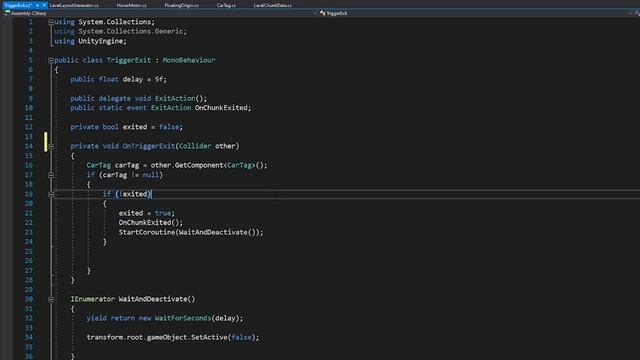Image resolution: width=640 pixels, height=360 pixels.
Task: Click 'OnTriggerExit' method name
Action: pyautogui.click(x=149, y=146)
